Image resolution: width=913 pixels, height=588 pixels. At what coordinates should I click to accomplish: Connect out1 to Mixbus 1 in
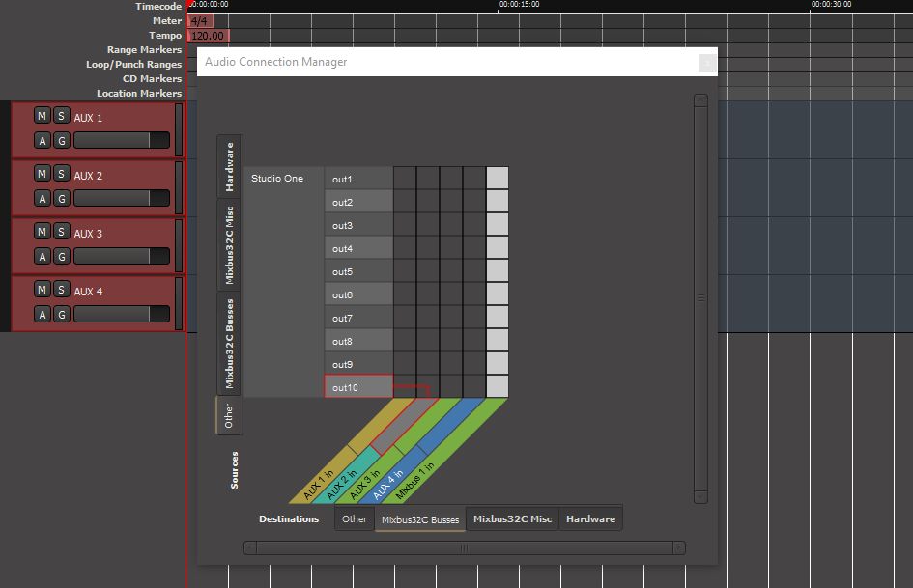click(x=498, y=179)
